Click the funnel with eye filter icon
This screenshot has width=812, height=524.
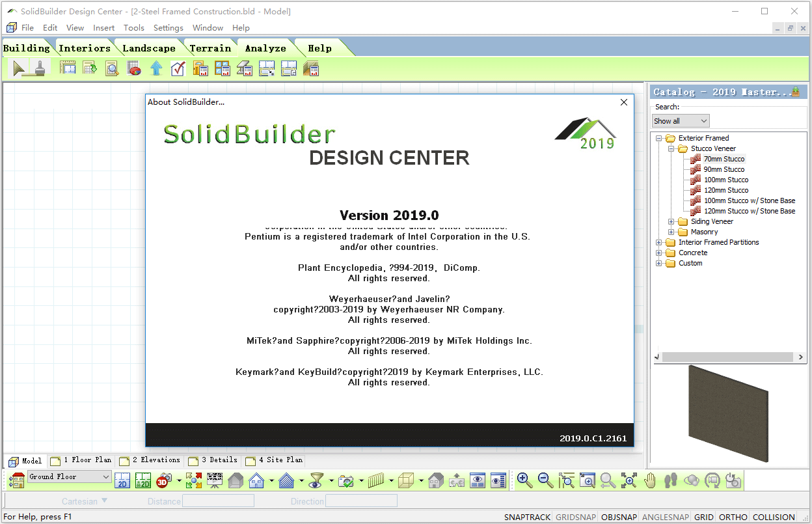coord(316,481)
